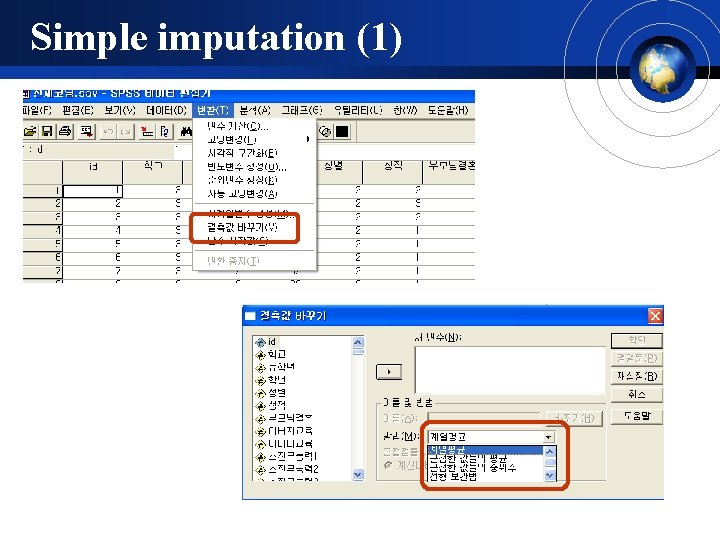Open the 보기(V) menu

(x=120, y=110)
